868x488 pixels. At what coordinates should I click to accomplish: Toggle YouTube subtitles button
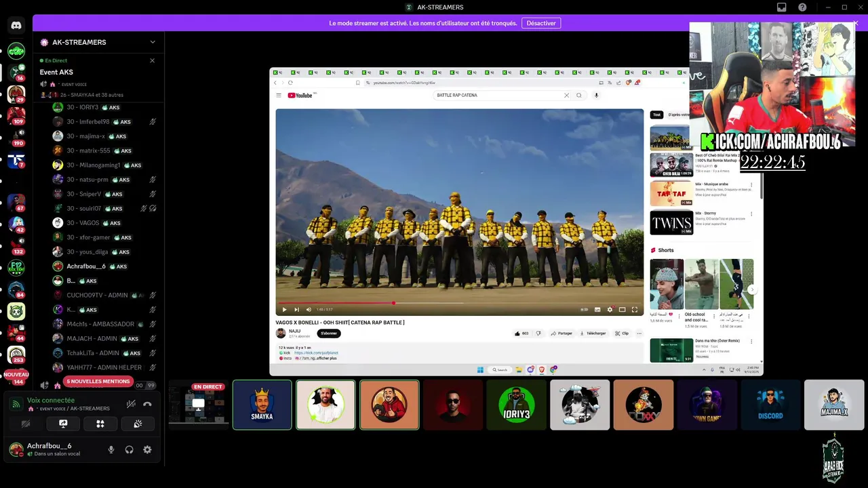tap(597, 310)
